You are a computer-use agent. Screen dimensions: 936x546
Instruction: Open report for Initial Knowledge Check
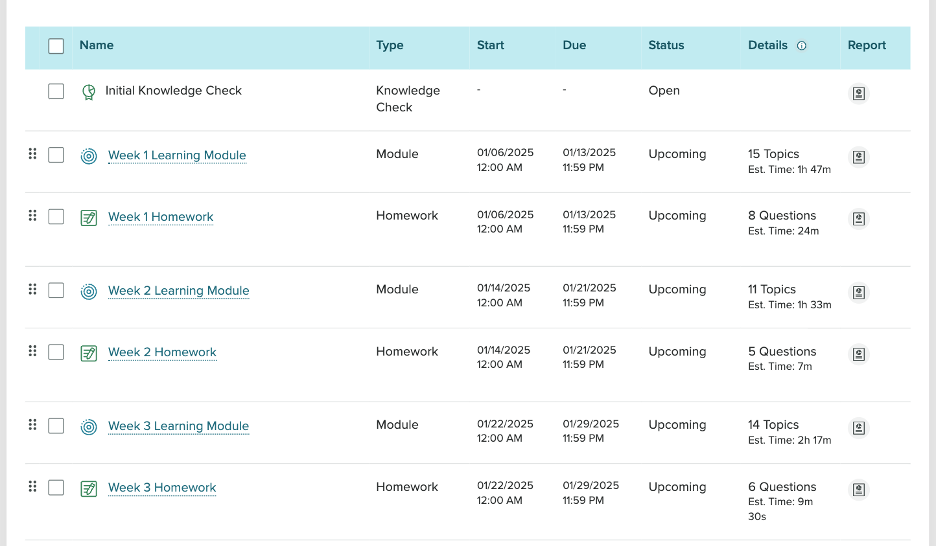(x=858, y=94)
